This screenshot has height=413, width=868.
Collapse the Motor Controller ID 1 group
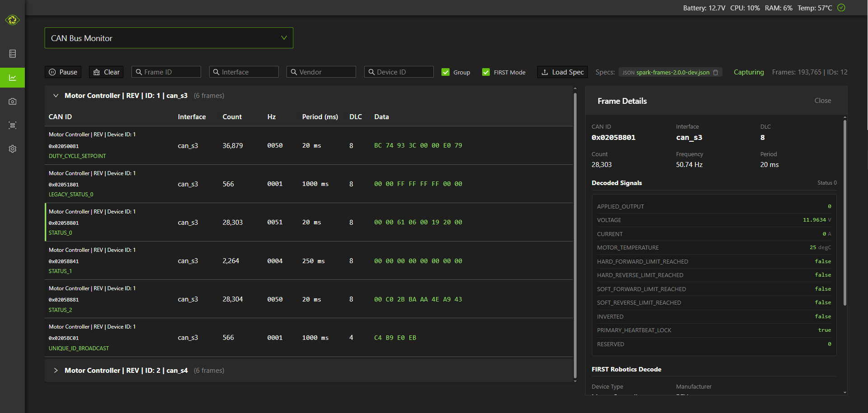click(x=56, y=96)
